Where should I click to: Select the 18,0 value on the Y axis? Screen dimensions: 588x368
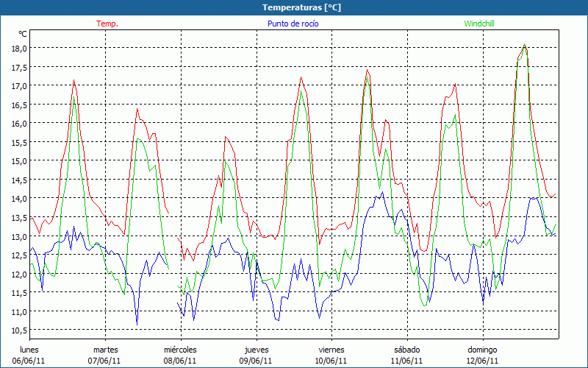[18, 48]
